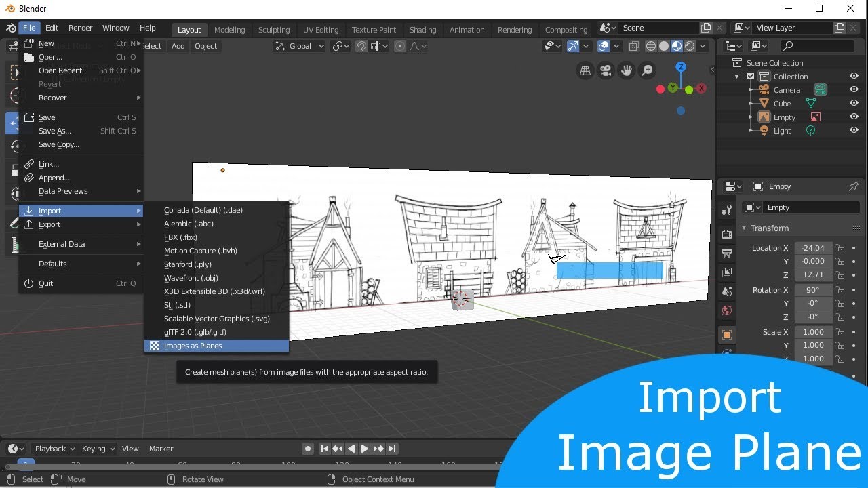The image size is (868, 488).
Task: Click Marker in timeline header
Action: point(161,449)
